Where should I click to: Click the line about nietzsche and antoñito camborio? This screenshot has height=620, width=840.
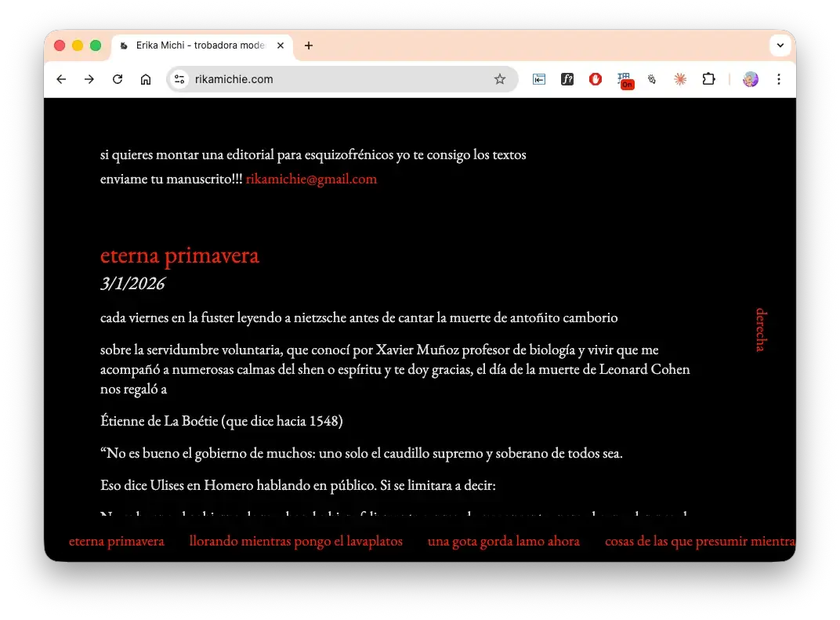(x=359, y=317)
